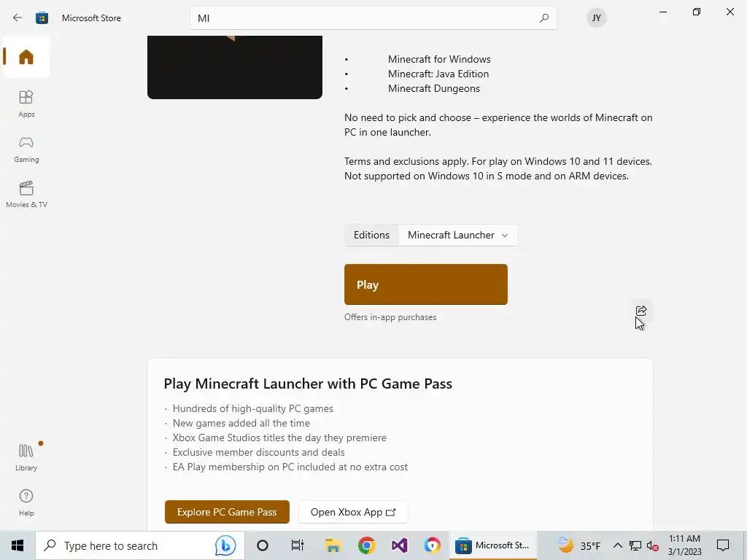The image size is (747, 560).
Task: Click the weather 35°F widget
Action: pyautogui.click(x=579, y=545)
